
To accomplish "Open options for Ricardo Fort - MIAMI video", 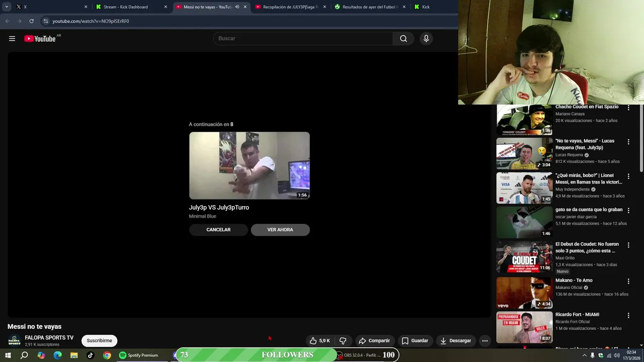I will point(628,315).
